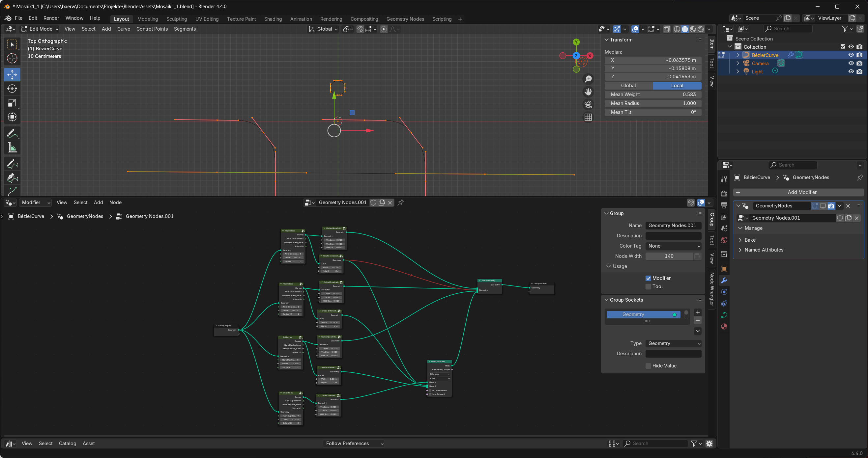Select the Scale tool in toolbar
Viewport: 868px width, 458px height.
click(x=12, y=103)
